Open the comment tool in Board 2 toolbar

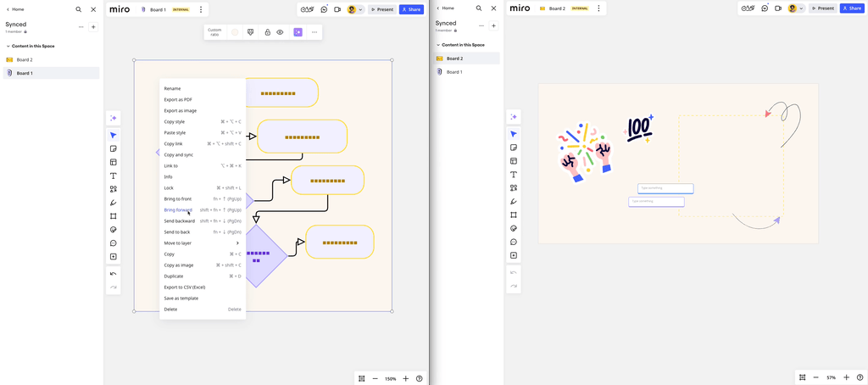click(x=514, y=242)
